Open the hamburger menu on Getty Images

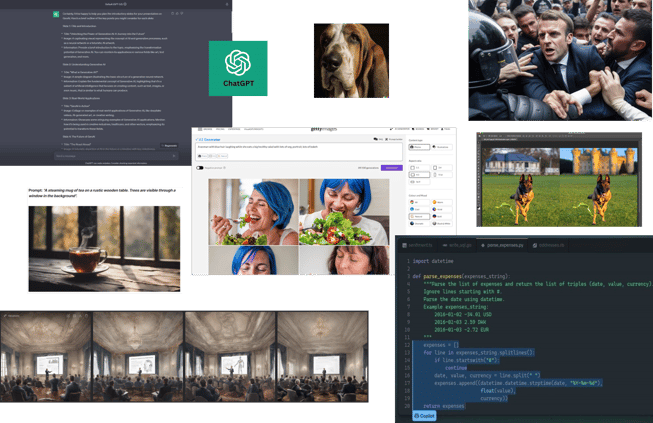click(198, 131)
